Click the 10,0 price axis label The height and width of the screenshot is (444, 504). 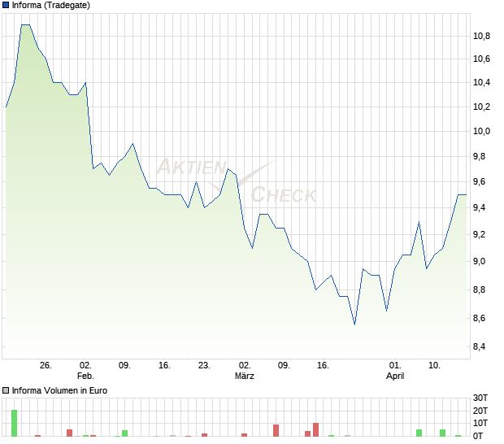(481, 131)
